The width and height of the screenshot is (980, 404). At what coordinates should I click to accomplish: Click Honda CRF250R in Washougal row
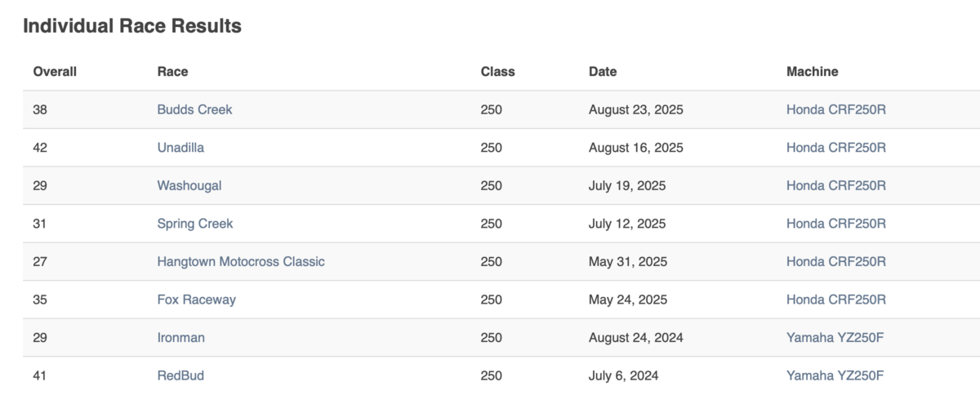[x=835, y=185]
